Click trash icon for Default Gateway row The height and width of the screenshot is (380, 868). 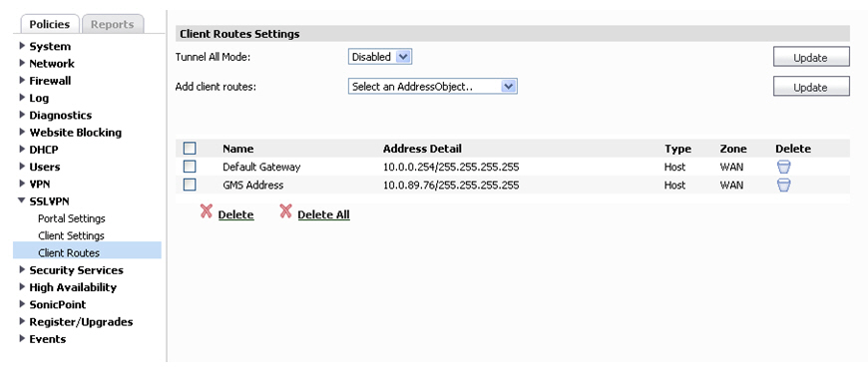(783, 167)
